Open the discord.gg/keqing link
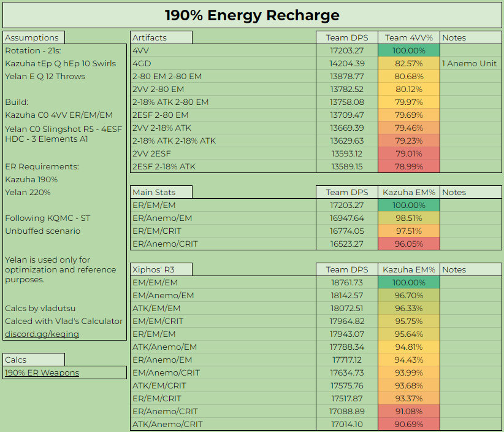The image size is (504, 432). click(x=42, y=334)
